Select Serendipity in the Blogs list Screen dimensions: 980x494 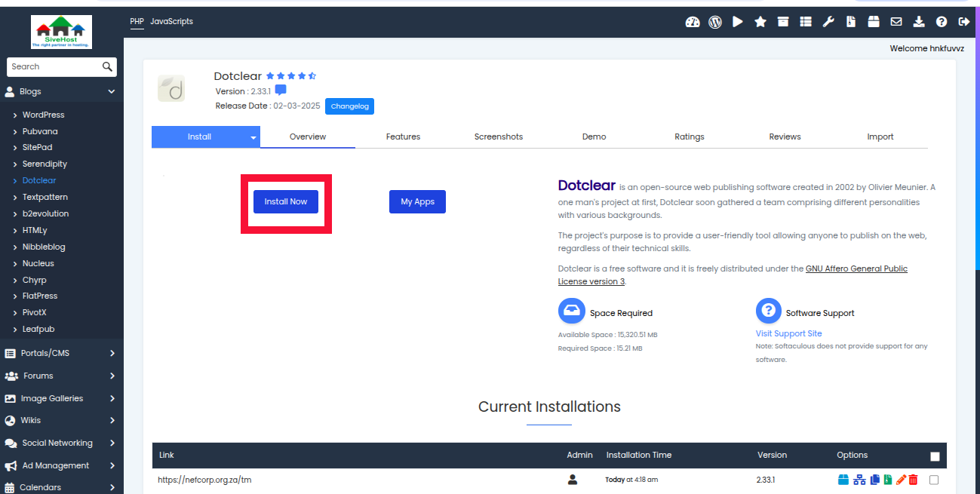tap(45, 164)
